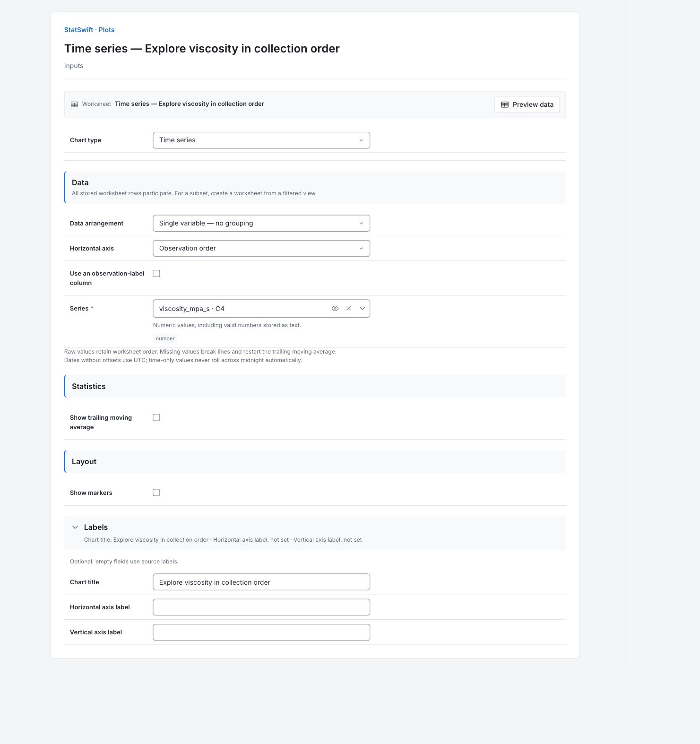Enable Use an observation-label column checkbox

(156, 274)
